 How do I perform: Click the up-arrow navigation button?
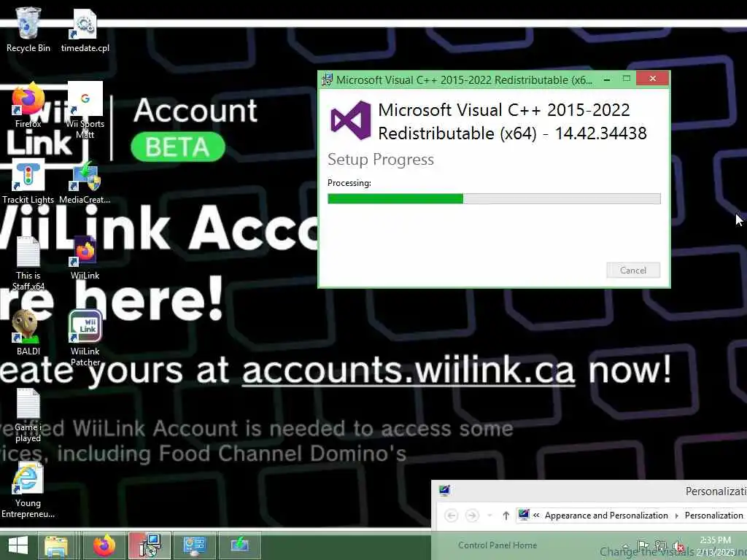506,516
